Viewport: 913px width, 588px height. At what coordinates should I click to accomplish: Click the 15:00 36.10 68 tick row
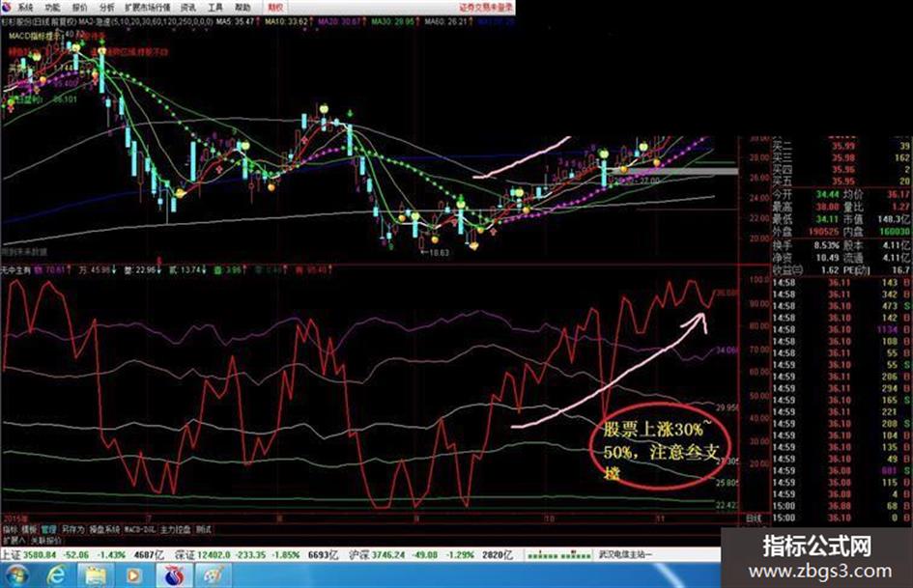[842, 506]
